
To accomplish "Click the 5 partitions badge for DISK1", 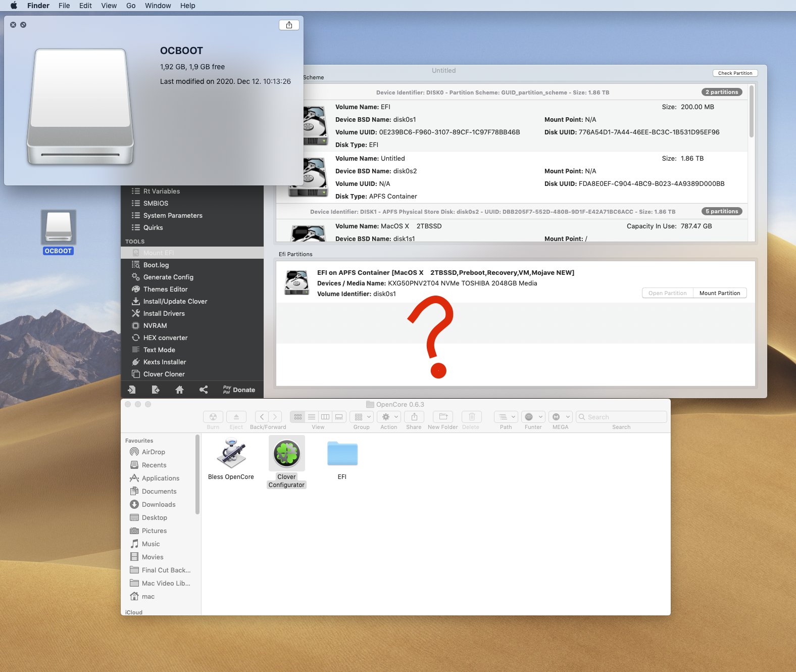I will coord(722,211).
